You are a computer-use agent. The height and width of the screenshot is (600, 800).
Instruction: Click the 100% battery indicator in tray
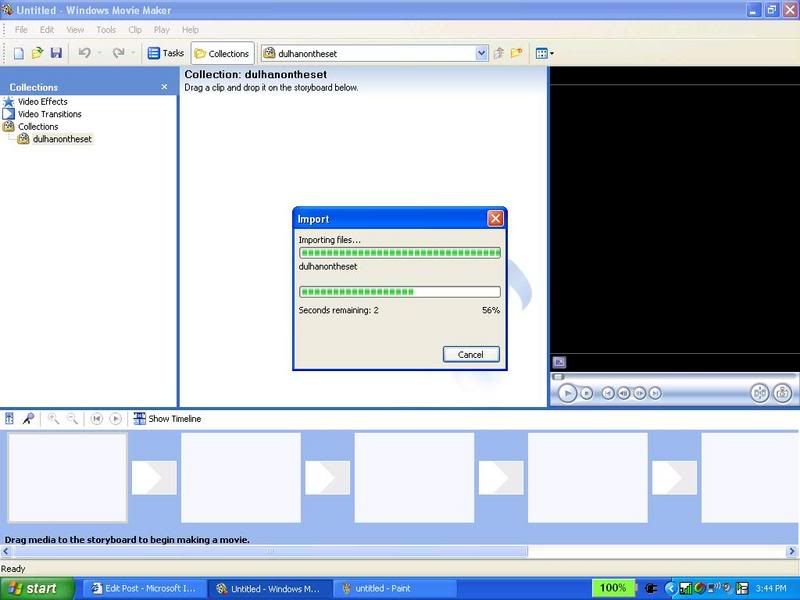click(613, 588)
